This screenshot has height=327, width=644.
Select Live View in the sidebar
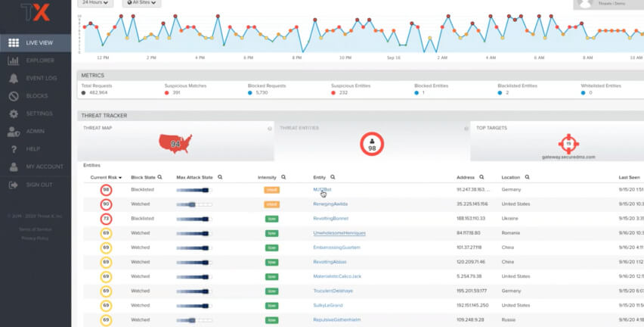[36, 43]
